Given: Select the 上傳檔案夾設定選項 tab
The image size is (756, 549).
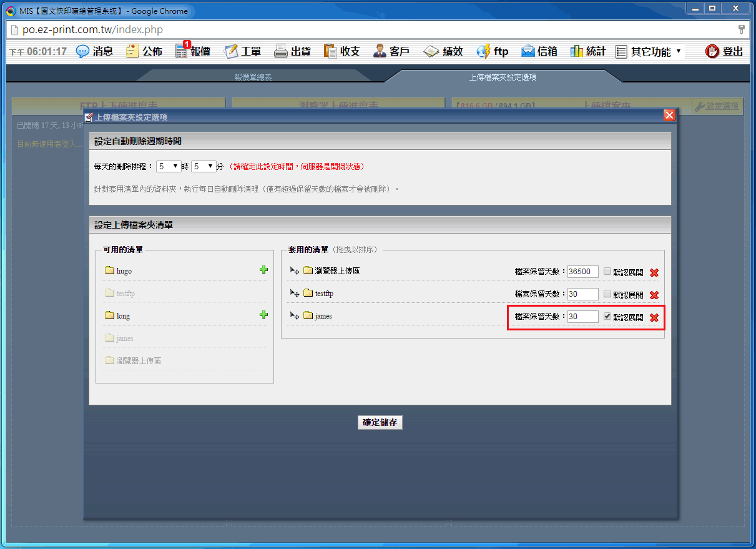Looking at the screenshot, I should (503, 77).
